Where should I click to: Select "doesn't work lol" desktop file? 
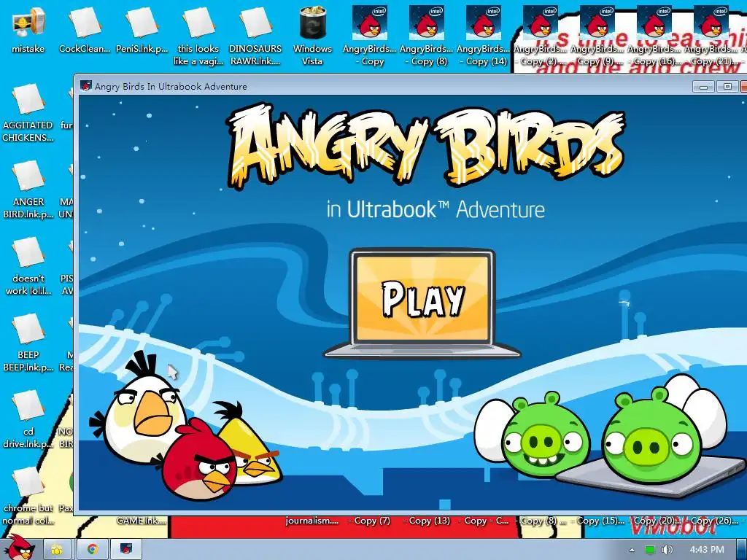tap(28, 266)
